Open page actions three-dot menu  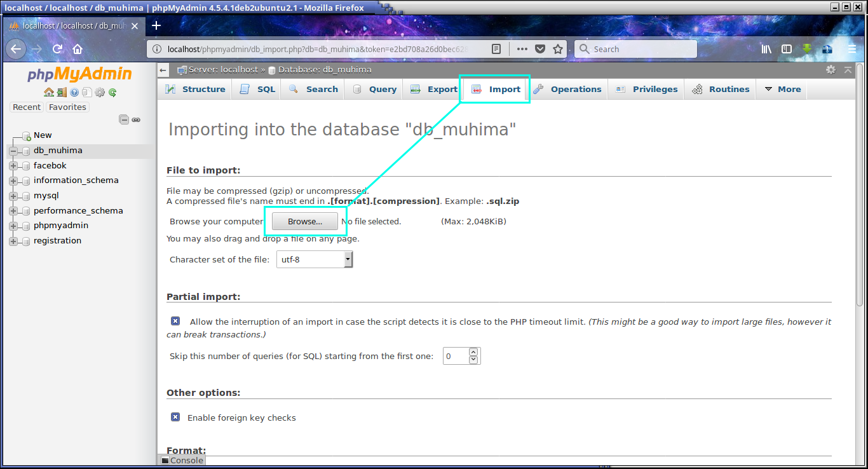pyautogui.click(x=522, y=49)
